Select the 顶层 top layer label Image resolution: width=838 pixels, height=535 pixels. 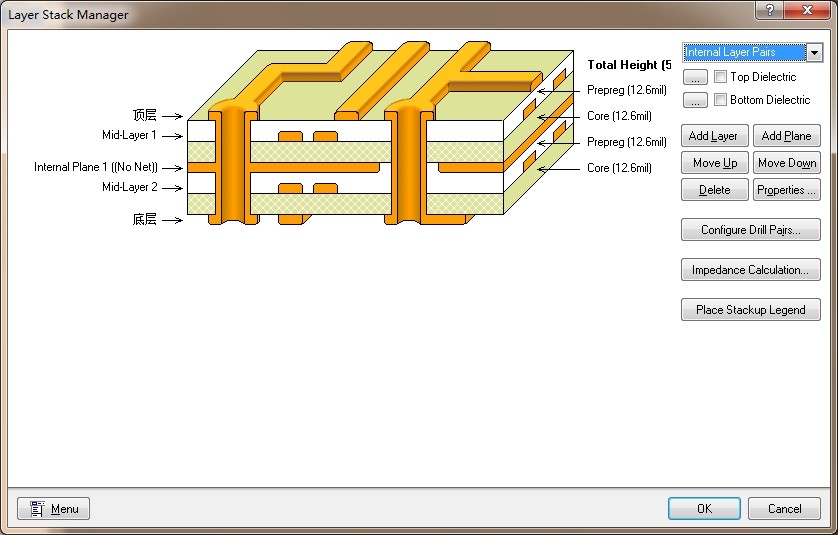pos(144,115)
